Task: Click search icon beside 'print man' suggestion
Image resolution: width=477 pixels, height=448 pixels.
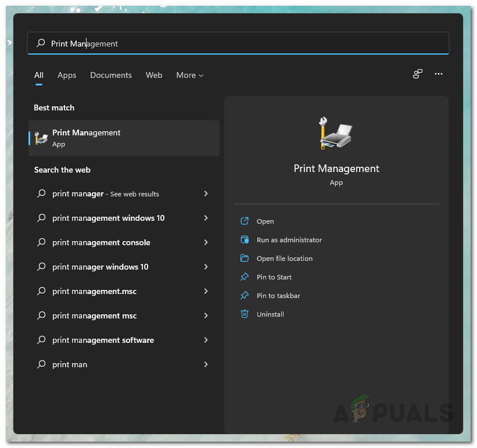Action: [x=41, y=364]
